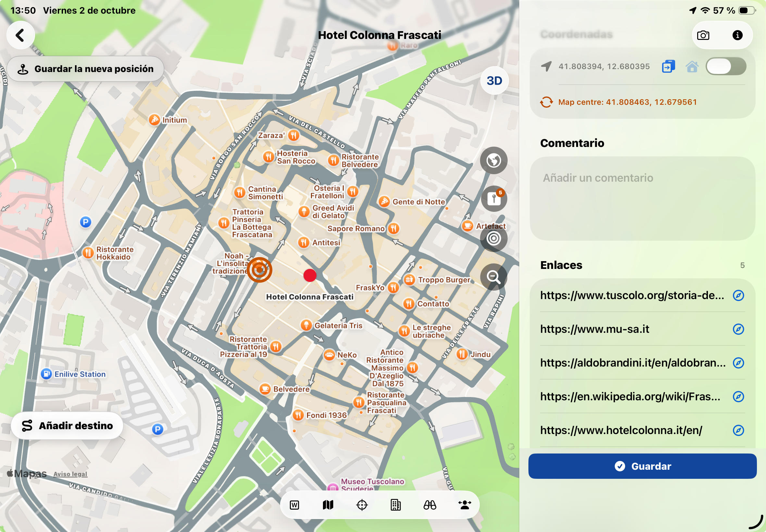Open Wikipedia W icon in bottom toolbar
766x532 pixels.
pos(294,505)
